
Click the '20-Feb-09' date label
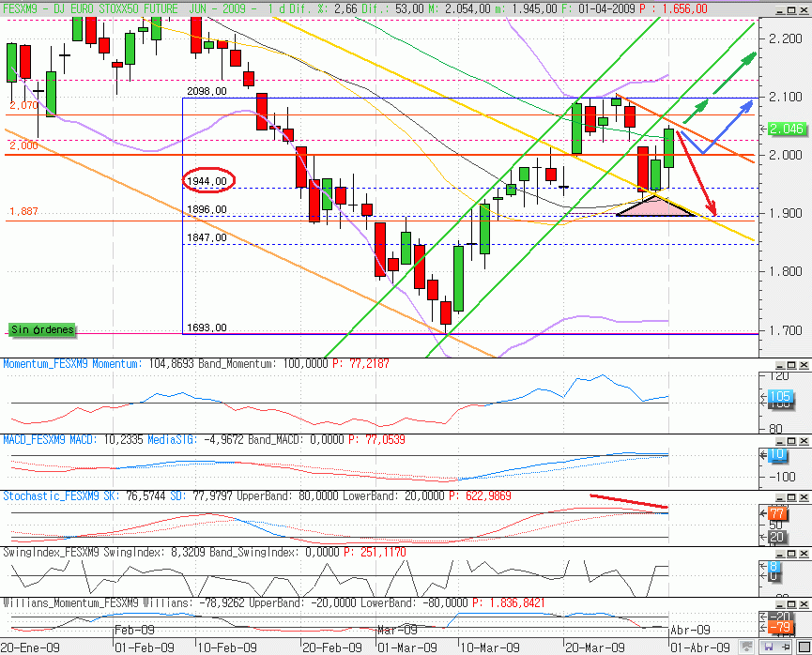coord(332,647)
